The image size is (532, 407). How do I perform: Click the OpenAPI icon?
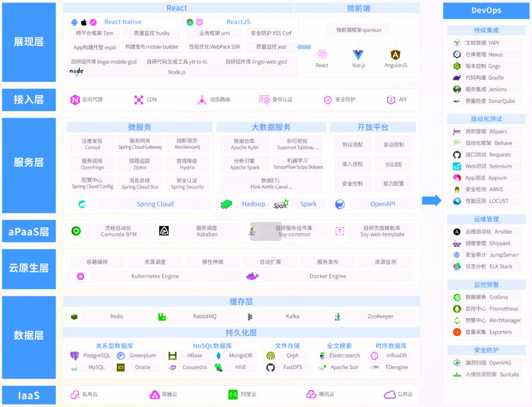340,204
